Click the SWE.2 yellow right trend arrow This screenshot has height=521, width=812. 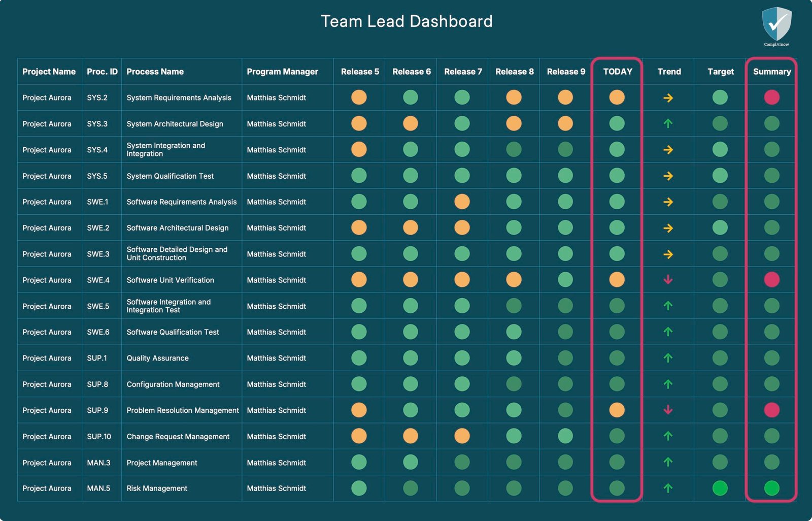tap(668, 228)
